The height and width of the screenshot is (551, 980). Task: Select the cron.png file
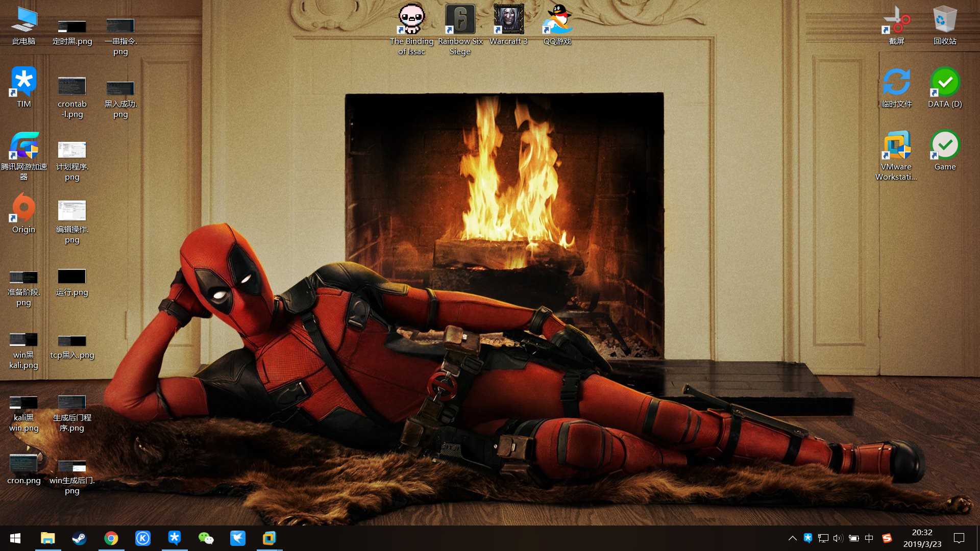(24, 469)
